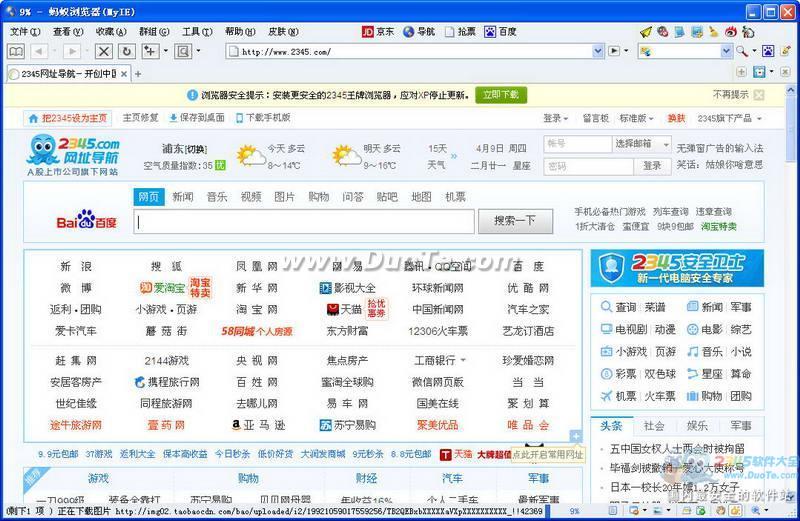
Task: Click the 立即下载 green button
Action: point(501,95)
